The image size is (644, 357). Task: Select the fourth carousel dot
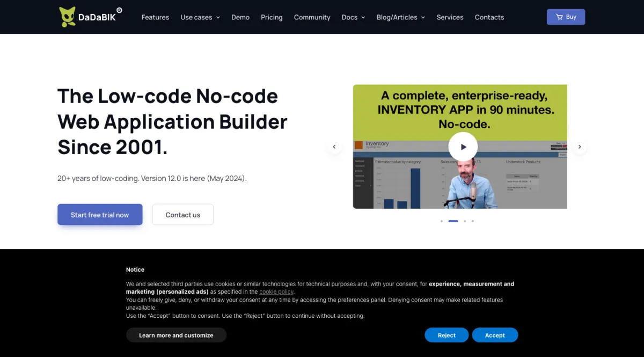point(472,221)
